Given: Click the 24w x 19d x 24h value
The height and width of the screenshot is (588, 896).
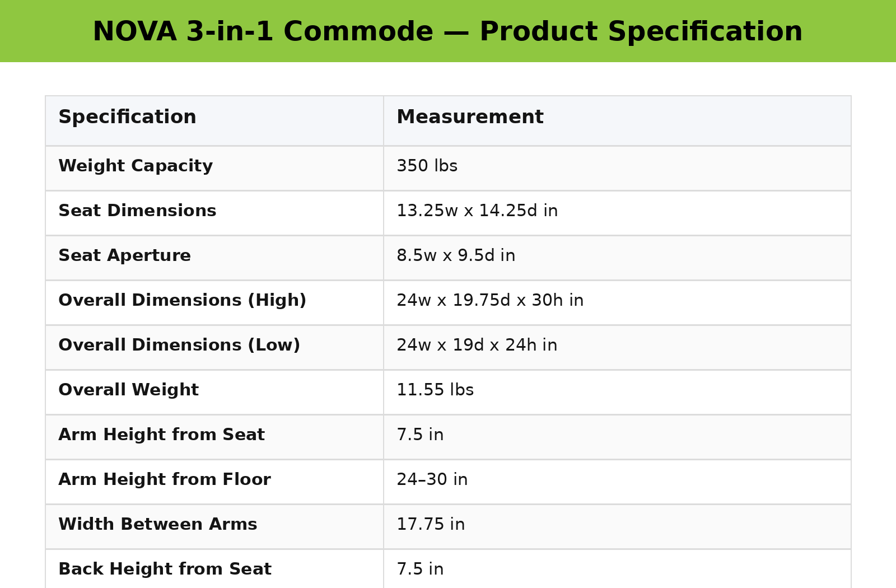Looking at the screenshot, I should click(x=477, y=346).
